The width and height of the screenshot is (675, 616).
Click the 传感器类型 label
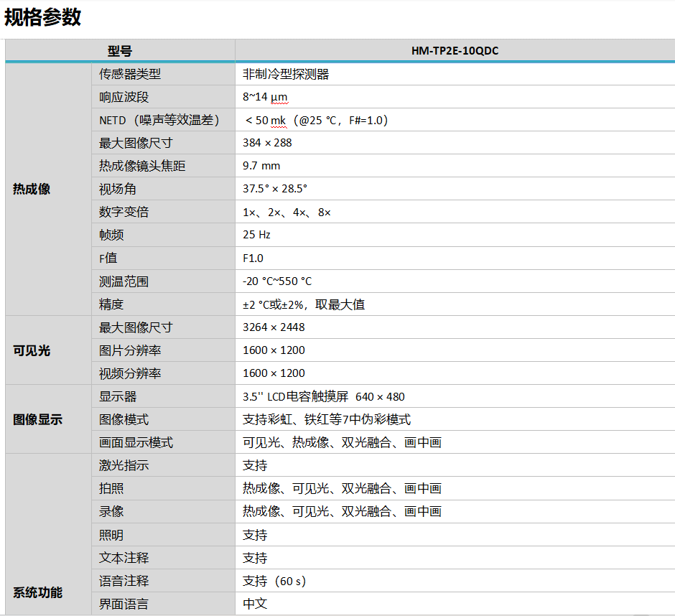click(130, 74)
